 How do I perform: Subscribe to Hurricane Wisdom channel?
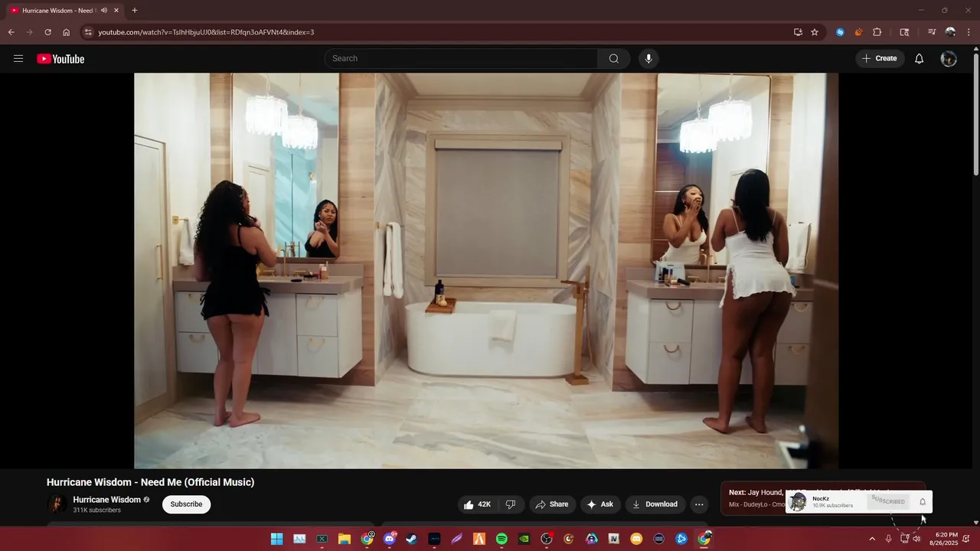pyautogui.click(x=186, y=504)
